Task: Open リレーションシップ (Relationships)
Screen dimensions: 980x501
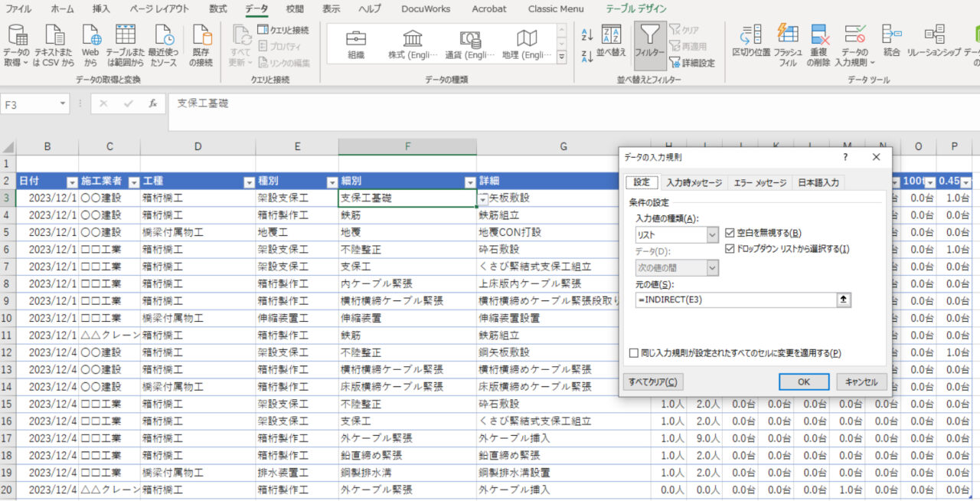Action: pyautogui.click(x=934, y=41)
